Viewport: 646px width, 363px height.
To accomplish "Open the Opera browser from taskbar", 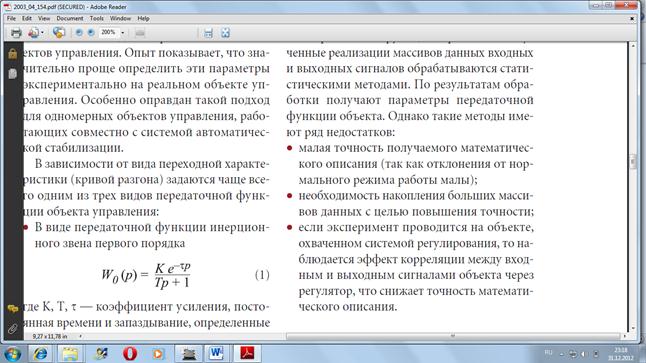I will point(130,354).
